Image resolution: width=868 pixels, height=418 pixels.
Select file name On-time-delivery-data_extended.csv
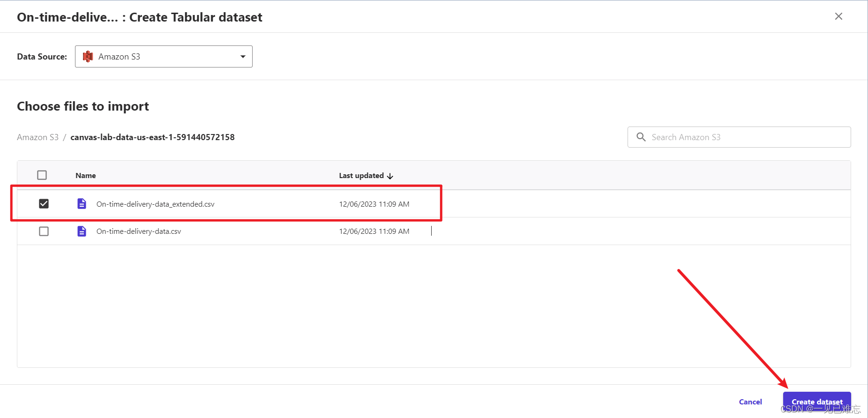[x=156, y=204]
